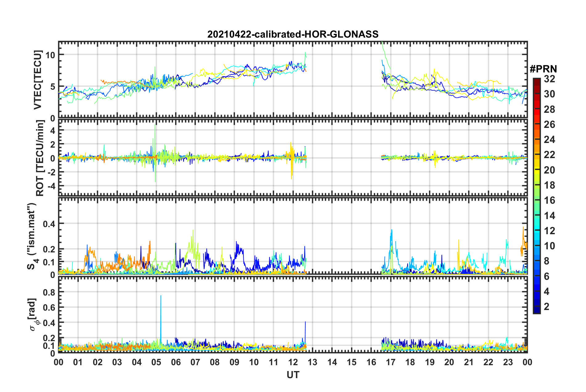Click colorbar tick label 22

549,155
